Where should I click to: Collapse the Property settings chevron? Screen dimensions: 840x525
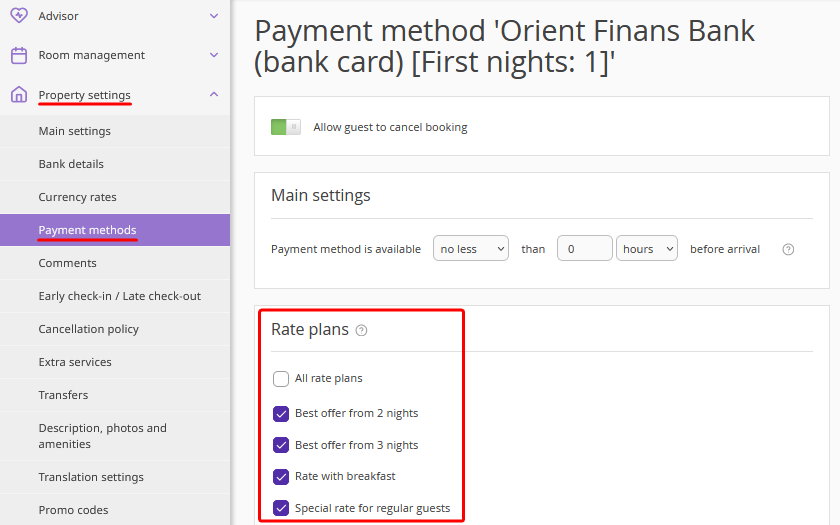(214, 94)
